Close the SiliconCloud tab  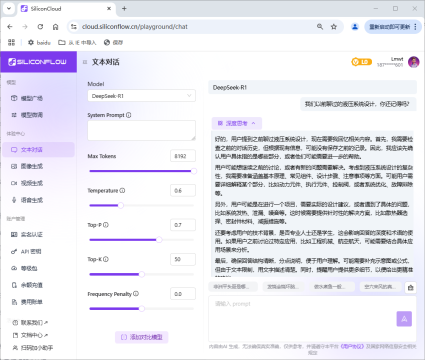[109, 9]
